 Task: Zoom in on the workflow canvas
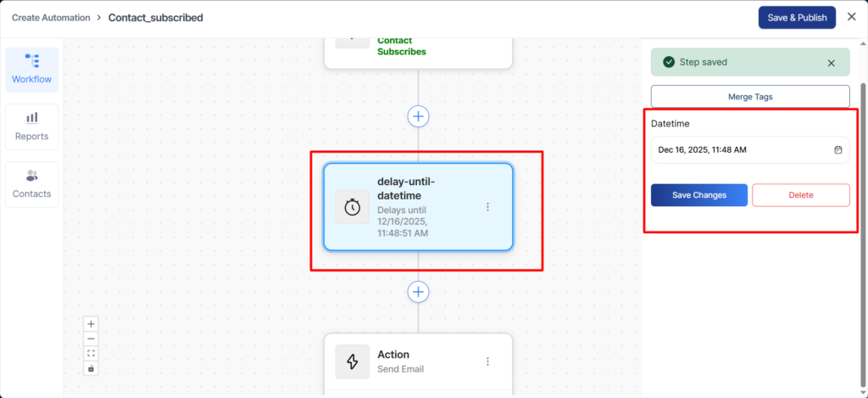coord(92,323)
